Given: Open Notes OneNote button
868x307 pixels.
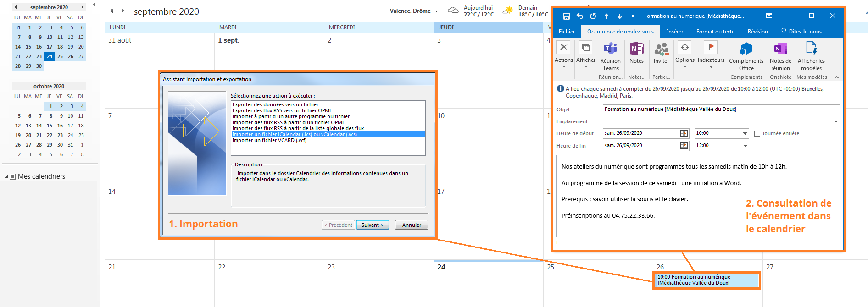Looking at the screenshot, I should [x=636, y=53].
